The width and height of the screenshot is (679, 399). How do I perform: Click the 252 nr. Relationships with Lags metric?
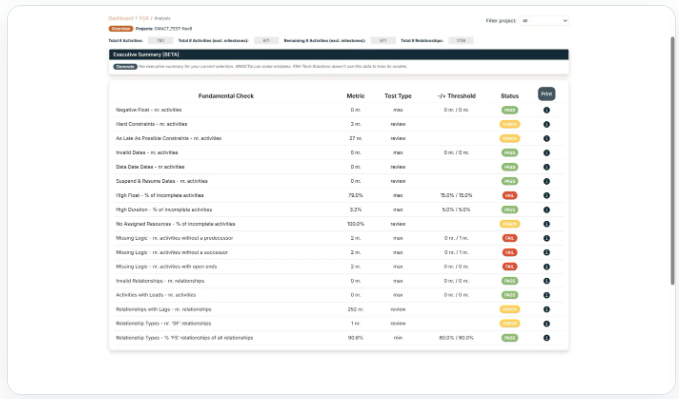[356, 309]
